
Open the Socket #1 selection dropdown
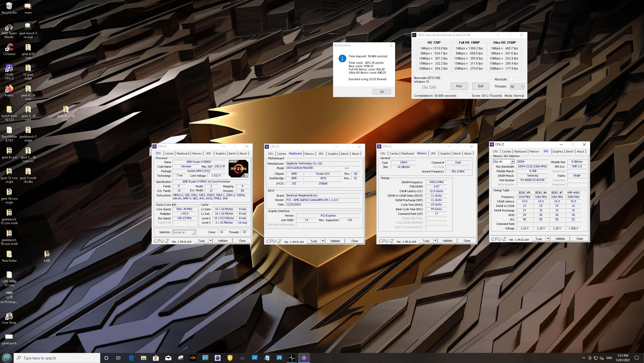tap(184, 232)
